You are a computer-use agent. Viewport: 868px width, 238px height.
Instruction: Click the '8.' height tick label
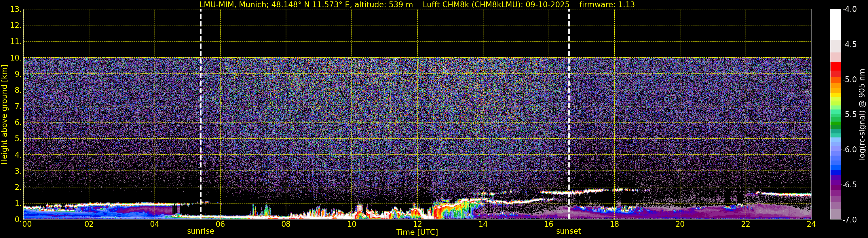pyautogui.click(x=18, y=90)
